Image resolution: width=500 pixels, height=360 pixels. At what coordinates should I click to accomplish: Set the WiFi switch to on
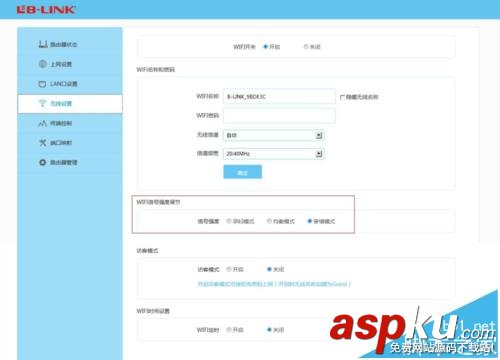tap(266, 47)
